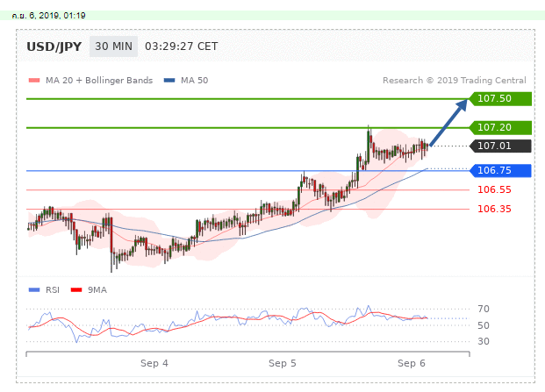
Task: Select the black 107.01 current price tag
Action: coord(501,146)
